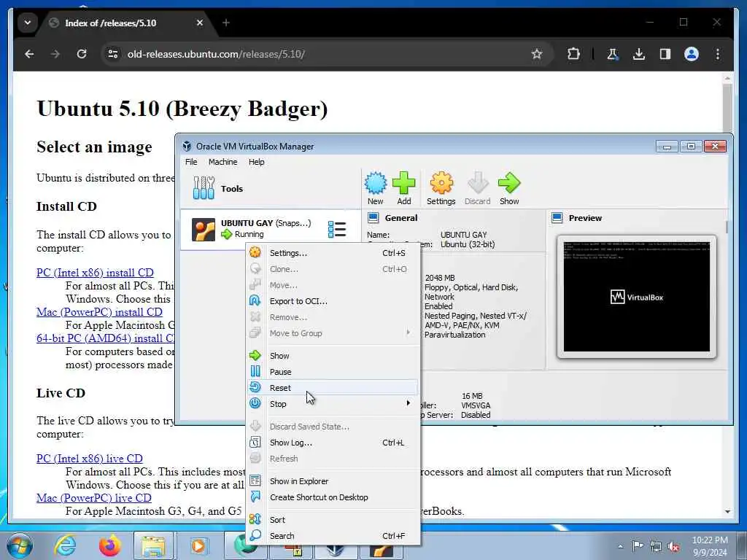Expand the Stop submenu in context menu

click(x=333, y=404)
